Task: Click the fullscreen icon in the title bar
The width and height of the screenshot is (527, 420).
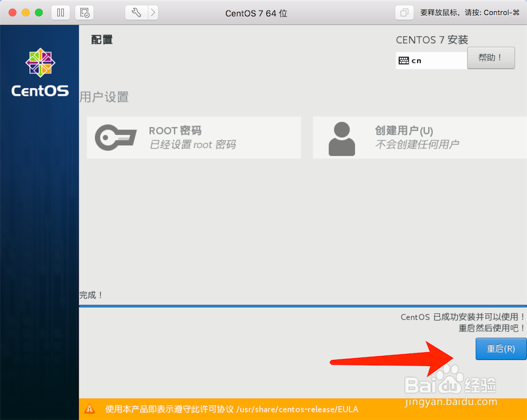Action: 404,12
